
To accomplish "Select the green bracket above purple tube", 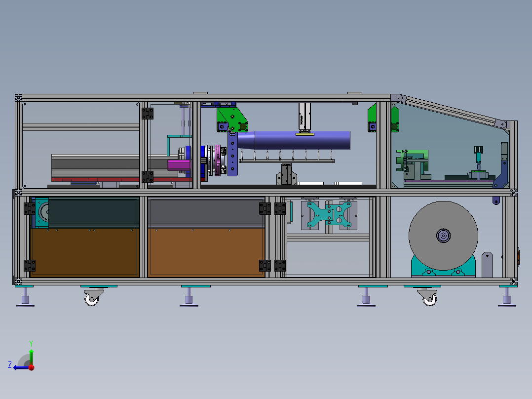I will coord(233,119).
